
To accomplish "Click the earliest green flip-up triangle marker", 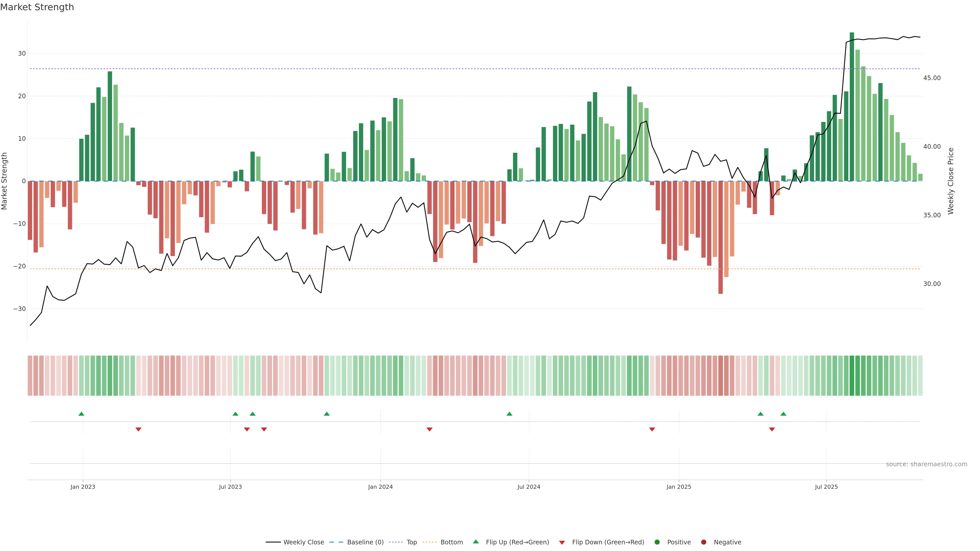I will click(81, 414).
